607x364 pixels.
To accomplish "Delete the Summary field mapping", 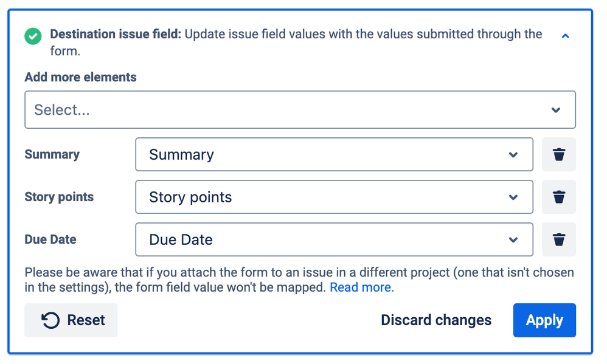I will coord(558,154).
